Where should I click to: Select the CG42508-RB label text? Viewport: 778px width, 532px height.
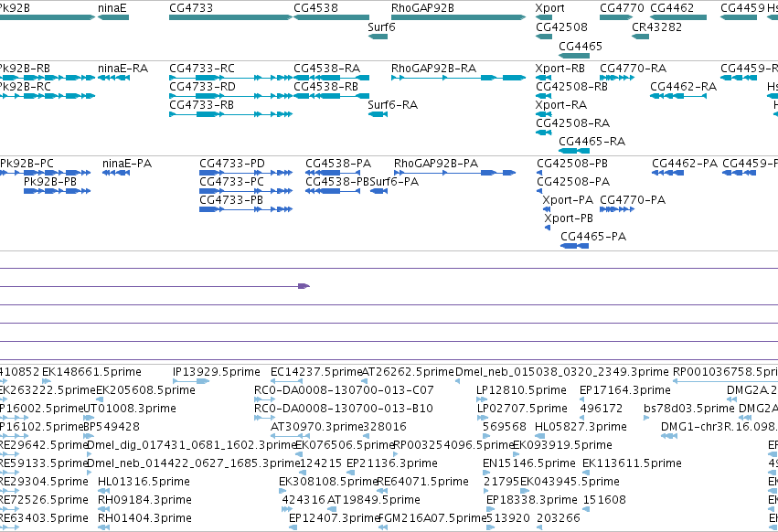coord(571,86)
